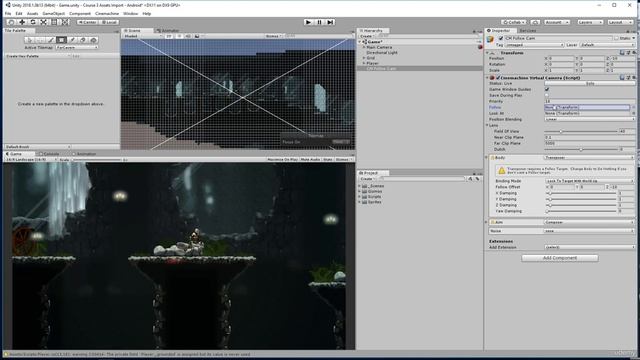
Task: Toggle Center pivot mode button
Action: (x=87, y=22)
